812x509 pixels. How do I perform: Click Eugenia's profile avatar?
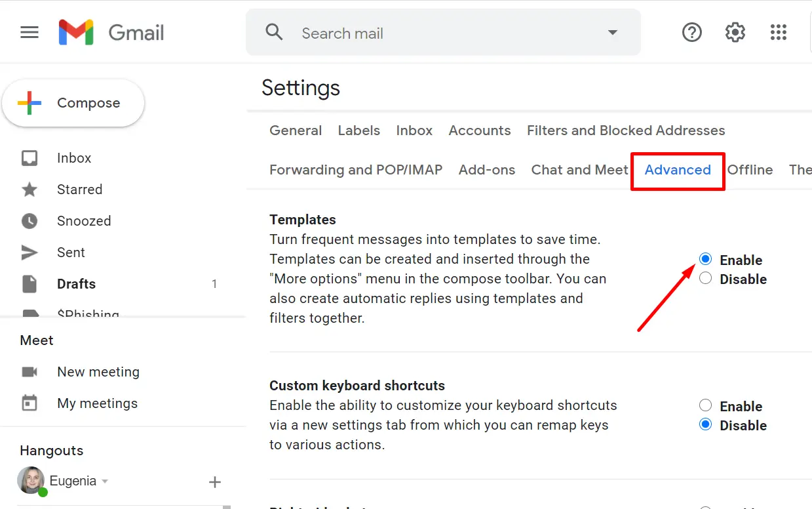pyautogui.click(x=31, y=481)
